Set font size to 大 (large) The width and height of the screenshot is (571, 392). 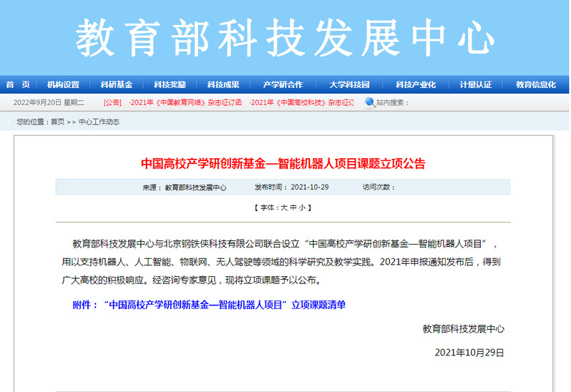(283, 207)
